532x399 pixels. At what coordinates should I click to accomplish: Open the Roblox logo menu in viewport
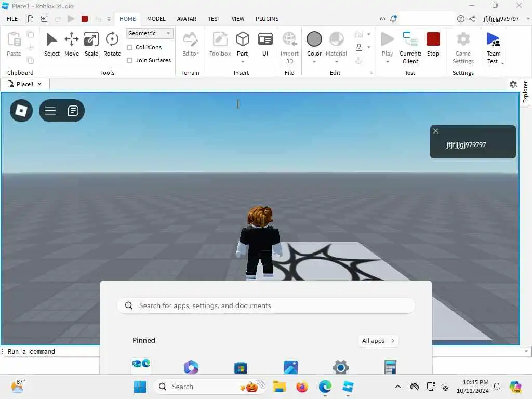point(21,111)
